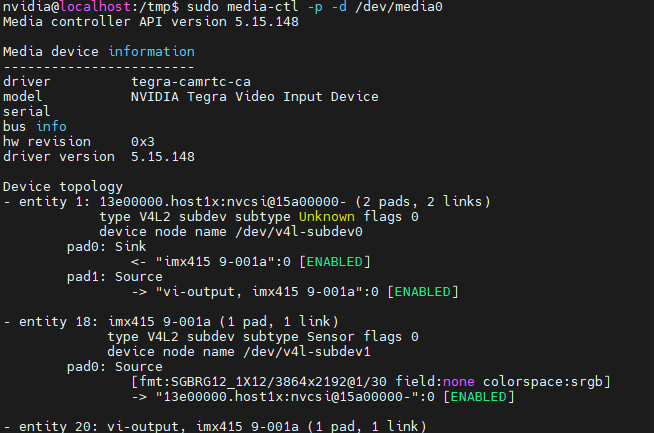Click the driver version value '5.15.148'

click(x=163, y=157)
